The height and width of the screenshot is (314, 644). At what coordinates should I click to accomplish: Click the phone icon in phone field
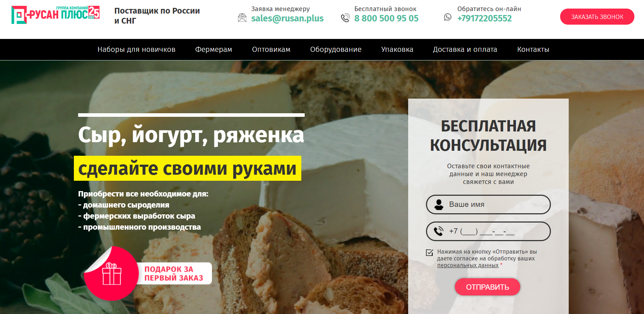pos(438,231)
